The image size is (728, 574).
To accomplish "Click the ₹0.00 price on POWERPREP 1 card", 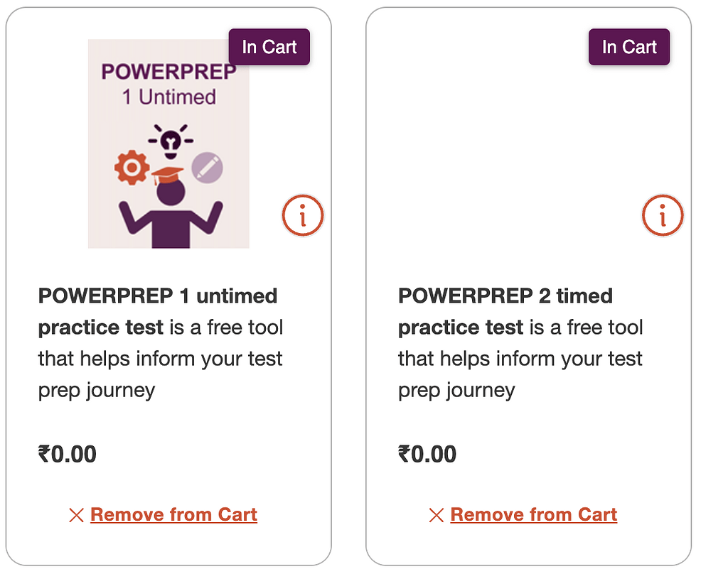I will (68, 454).
